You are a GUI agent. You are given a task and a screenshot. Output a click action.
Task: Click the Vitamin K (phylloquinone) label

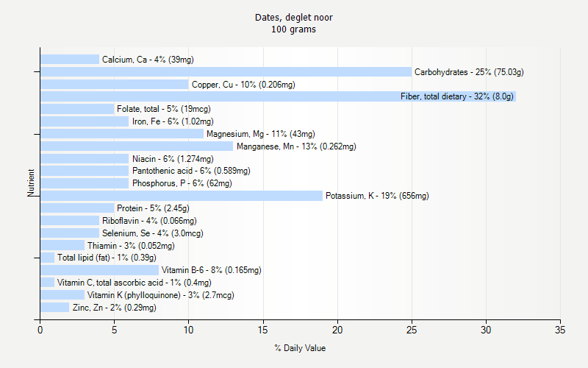click(160, 295)
